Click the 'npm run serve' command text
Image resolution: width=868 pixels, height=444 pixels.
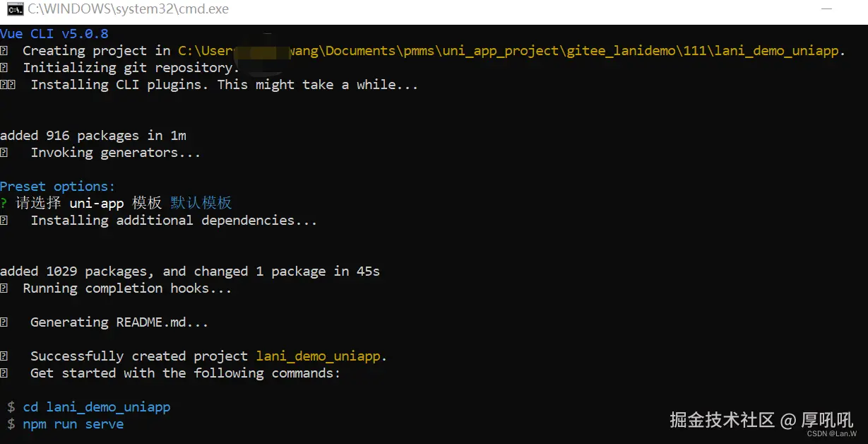pyautogui.click(x=73, y=423)
